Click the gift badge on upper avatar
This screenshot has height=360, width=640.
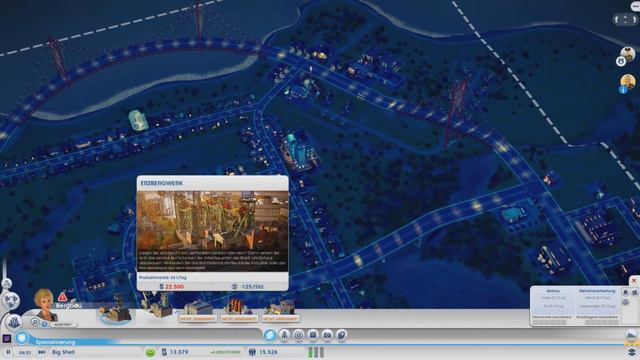coord(621,62)
